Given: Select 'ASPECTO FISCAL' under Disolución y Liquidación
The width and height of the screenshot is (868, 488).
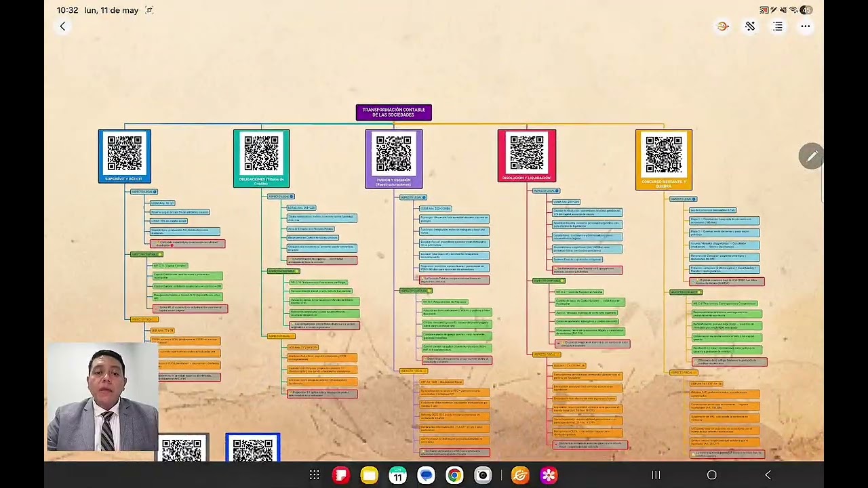Looking at the screenshot, I should pyautogui.click(x=547, y=354).
